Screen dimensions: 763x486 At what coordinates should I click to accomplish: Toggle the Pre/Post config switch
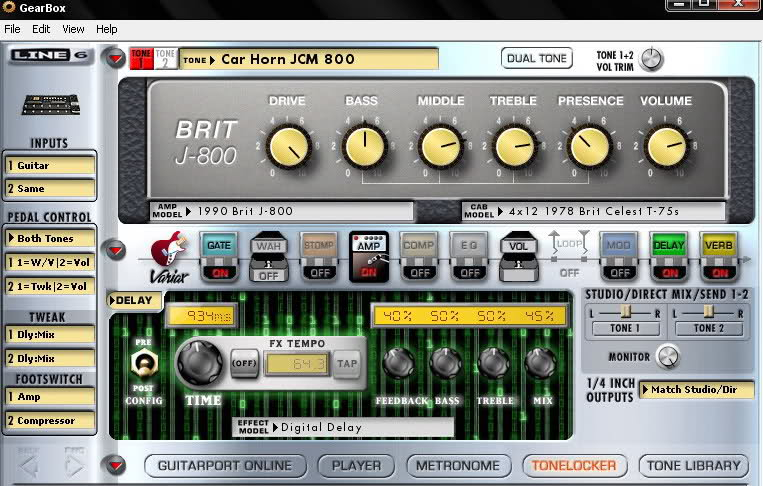click(x=143, y=365)
